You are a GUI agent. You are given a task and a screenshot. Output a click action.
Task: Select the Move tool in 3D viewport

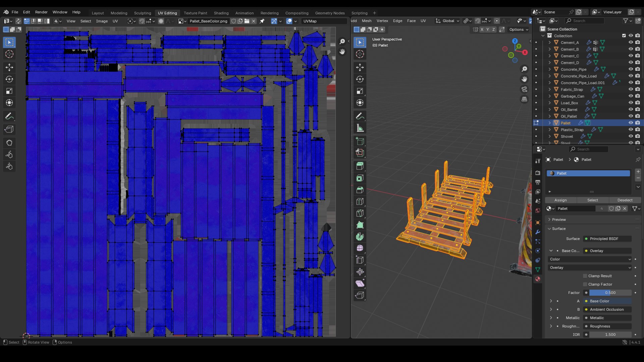coord(360,67)
